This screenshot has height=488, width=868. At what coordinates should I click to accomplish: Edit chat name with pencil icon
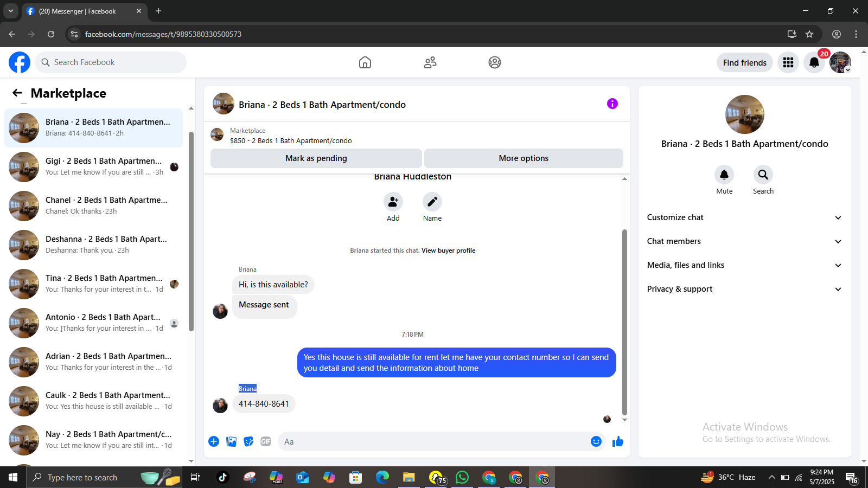coord(432,202)
